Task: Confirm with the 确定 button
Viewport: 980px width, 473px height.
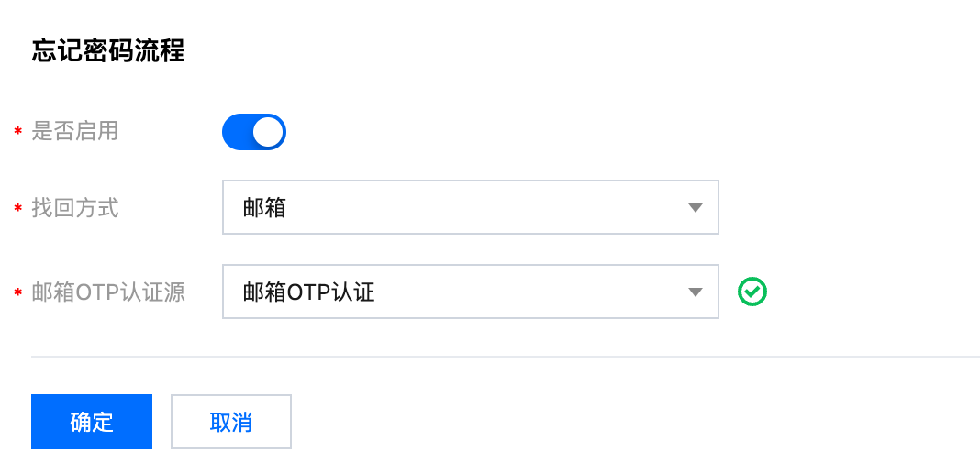Action: pos(92,422)
